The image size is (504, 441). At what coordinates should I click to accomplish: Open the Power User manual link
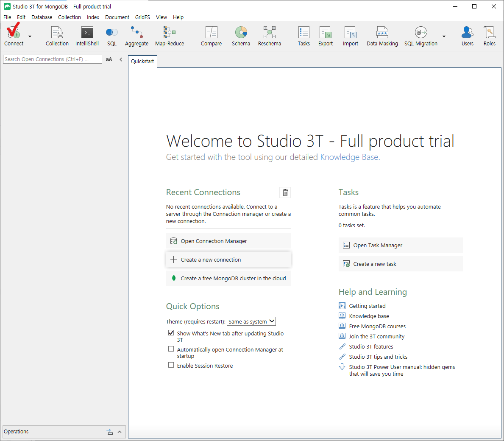pyautogui.click(x=402, y=370)
